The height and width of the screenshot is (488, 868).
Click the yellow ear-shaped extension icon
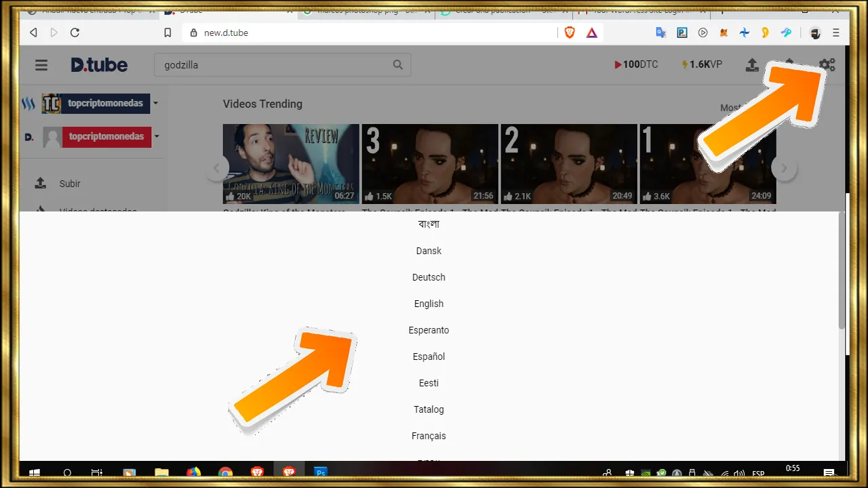click(x=765, y=33)
